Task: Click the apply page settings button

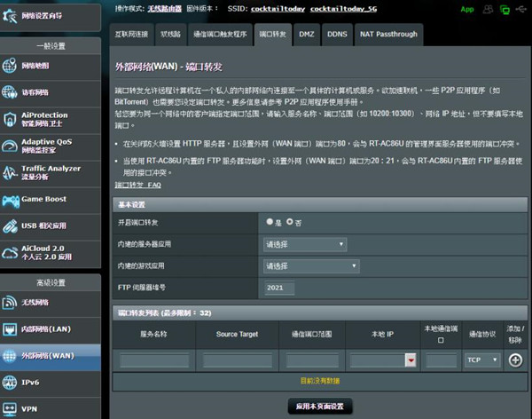Action: (320, 407)
